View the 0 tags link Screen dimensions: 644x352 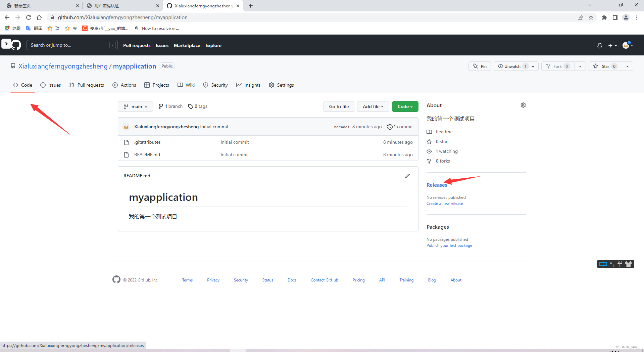tap(198, 106)
